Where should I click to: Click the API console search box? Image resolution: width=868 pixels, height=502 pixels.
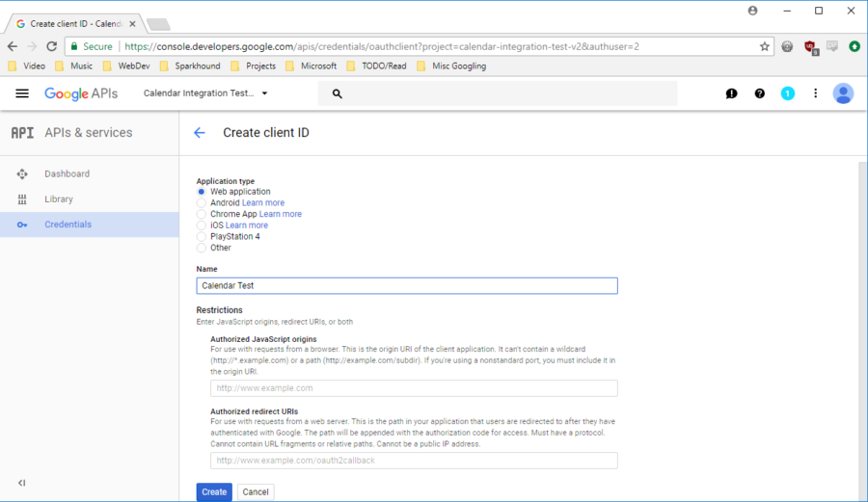[x=498, y=93]
